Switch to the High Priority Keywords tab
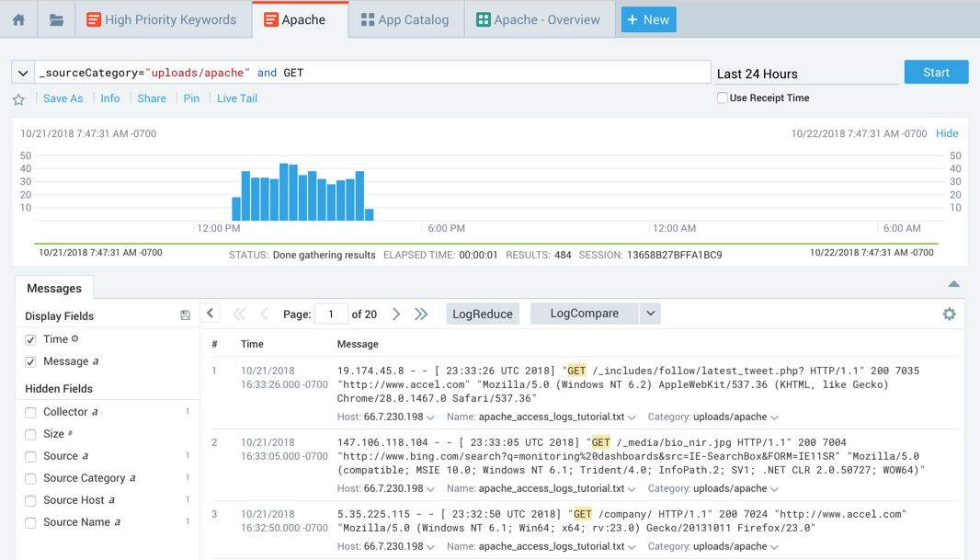980x560 pixels. click(161, 19)
